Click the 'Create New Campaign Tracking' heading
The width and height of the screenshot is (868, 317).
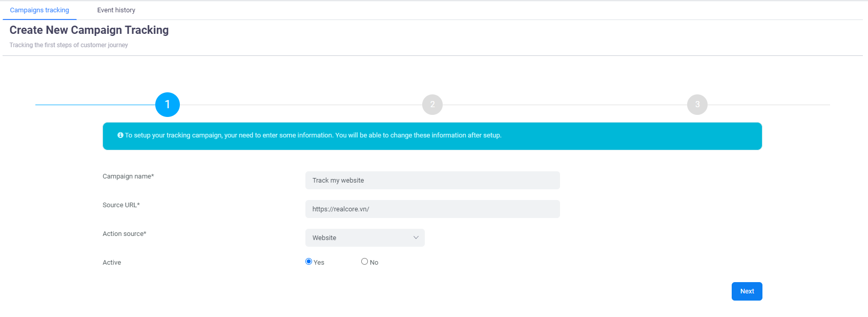(89, 30)
